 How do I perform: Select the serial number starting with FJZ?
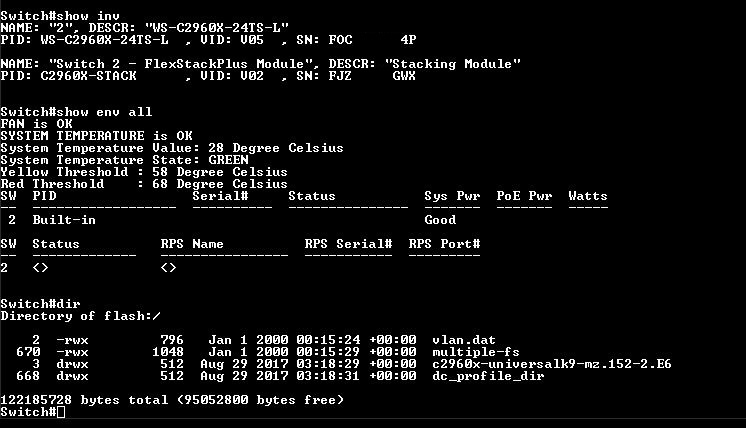pyautogui.click(x=372, y=76)
